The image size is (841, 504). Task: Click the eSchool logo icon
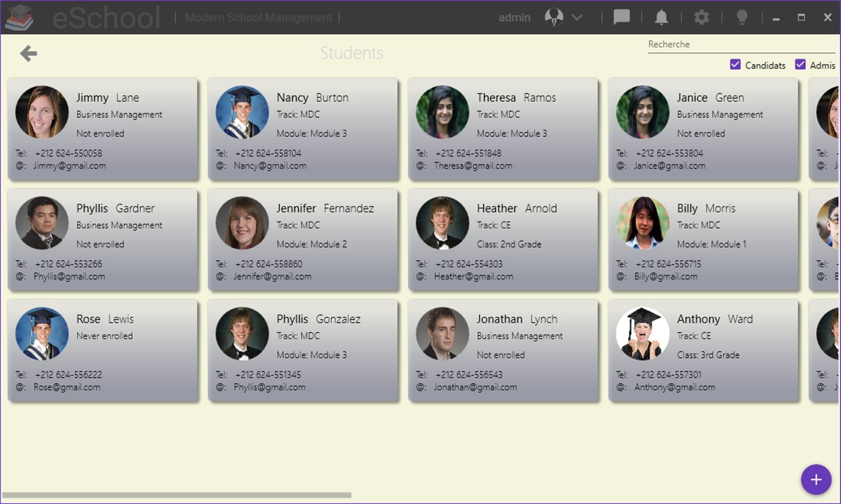19,16
